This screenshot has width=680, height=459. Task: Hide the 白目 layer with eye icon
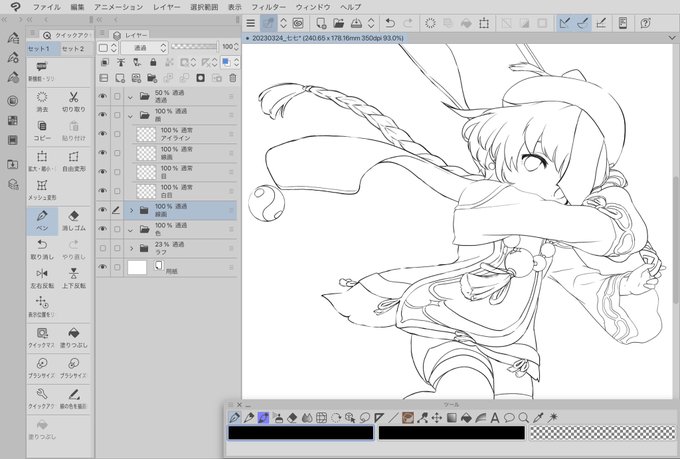102,191
